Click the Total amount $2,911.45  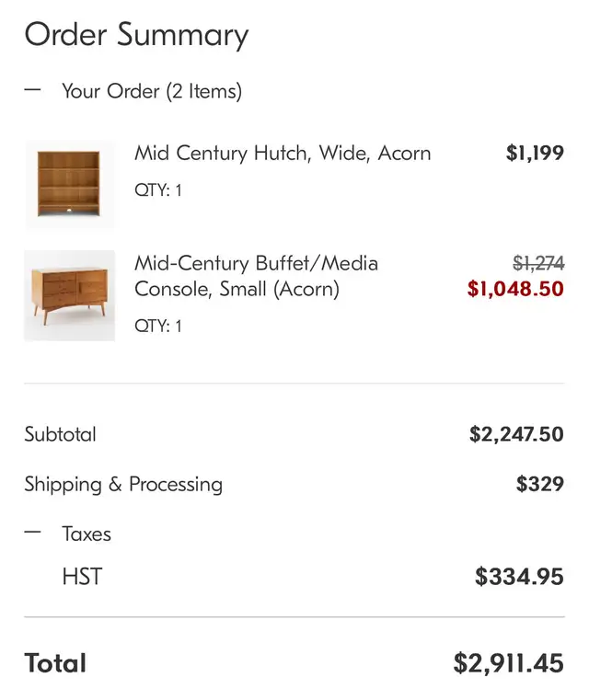(x=509, y=663)
